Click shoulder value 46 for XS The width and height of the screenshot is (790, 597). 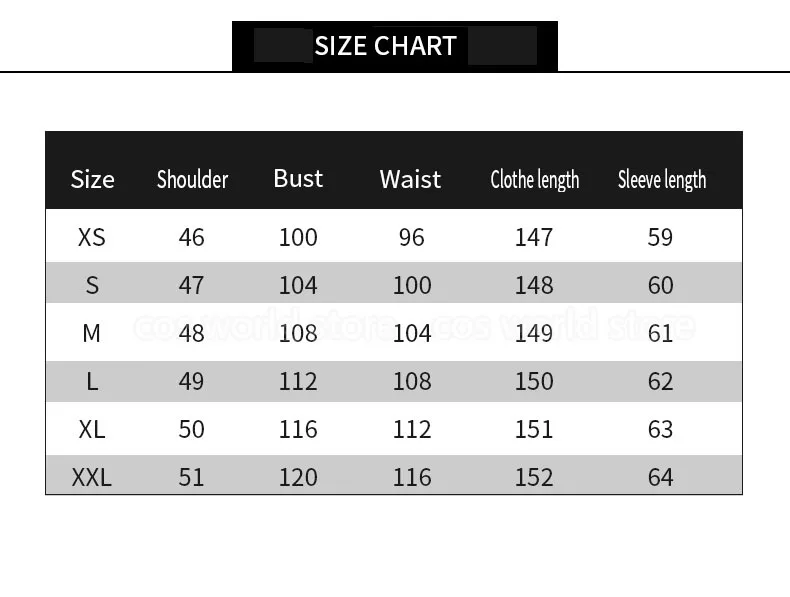(x=191, y=237)
